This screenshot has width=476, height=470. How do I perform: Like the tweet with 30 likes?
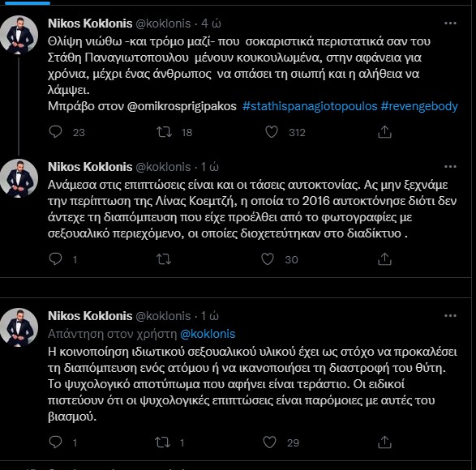coord(268,259)
